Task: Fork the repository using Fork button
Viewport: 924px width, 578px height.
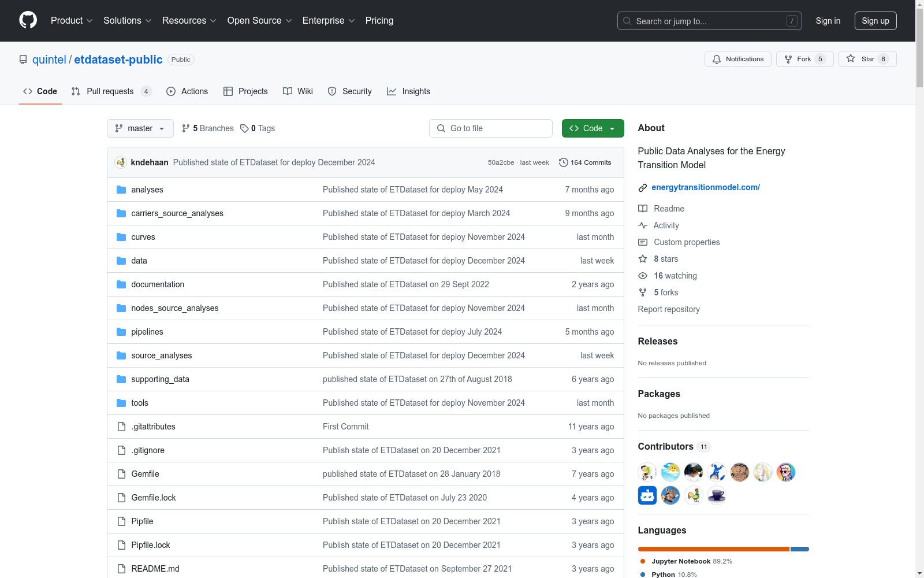Action: pos(804,59)
